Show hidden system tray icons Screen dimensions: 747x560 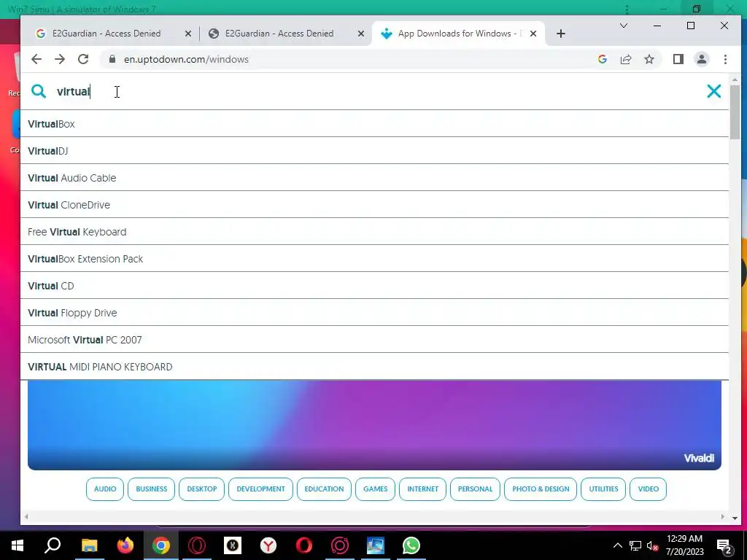[x=617, y=545]
